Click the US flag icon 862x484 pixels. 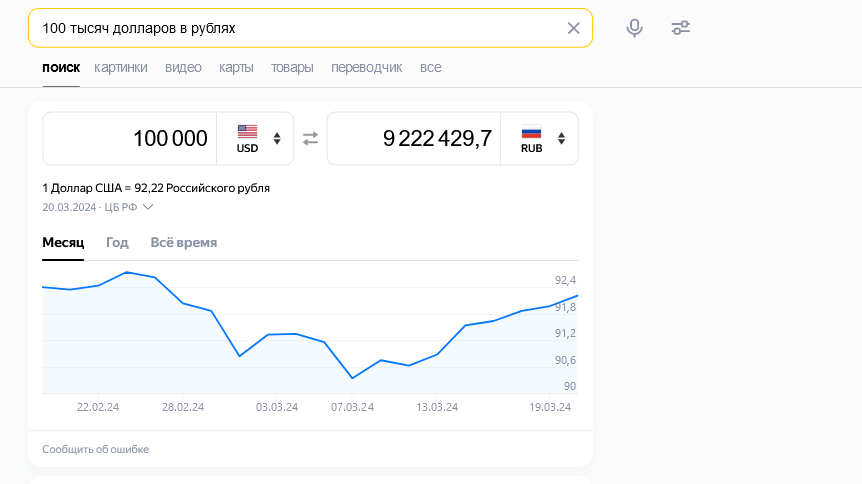coord(247,131)
